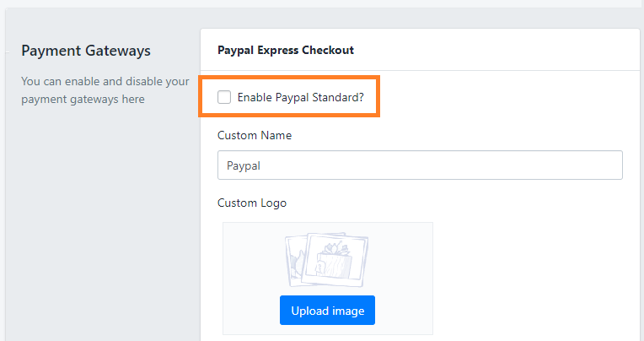644x341 pixels.
Task: Click the "Custom Name" field label
Action: tap(255, 135)
